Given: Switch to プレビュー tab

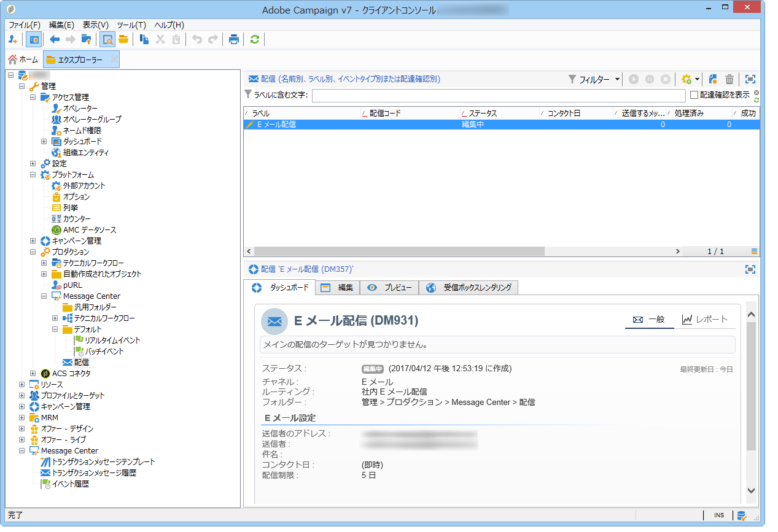Looking at the screenshot, I should 389,287.
